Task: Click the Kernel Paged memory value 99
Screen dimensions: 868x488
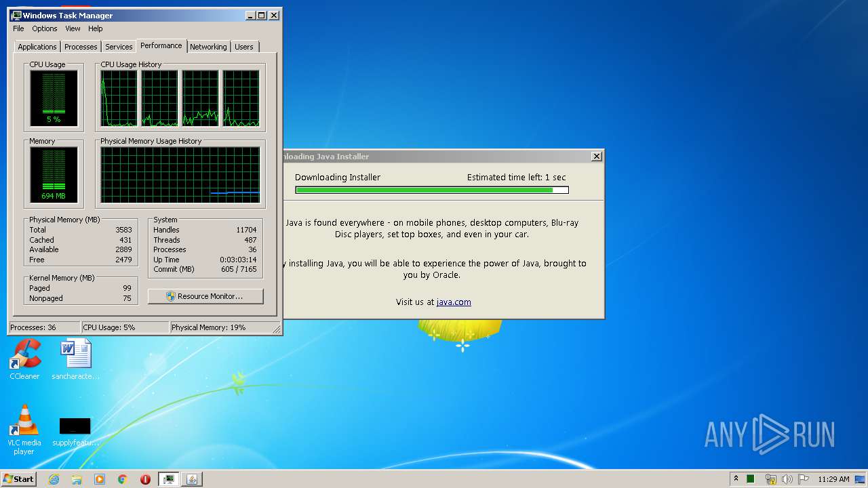Action: point(127,288)
